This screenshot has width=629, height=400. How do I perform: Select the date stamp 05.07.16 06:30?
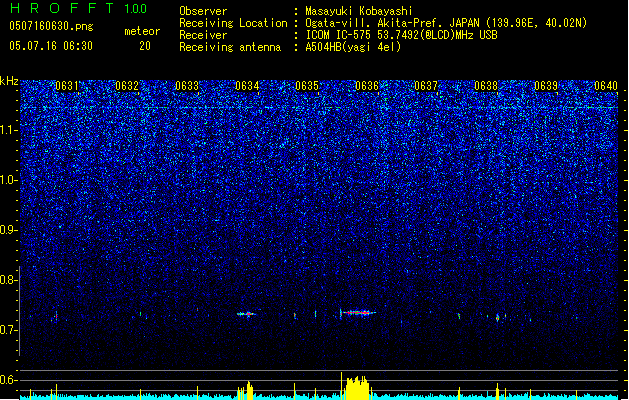point(51,46)
